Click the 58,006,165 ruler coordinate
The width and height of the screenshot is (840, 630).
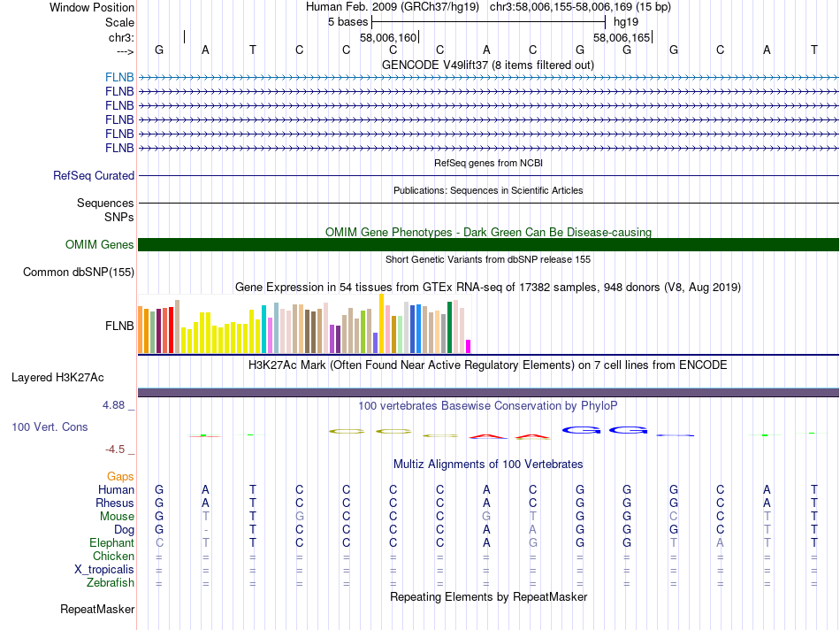622,37
